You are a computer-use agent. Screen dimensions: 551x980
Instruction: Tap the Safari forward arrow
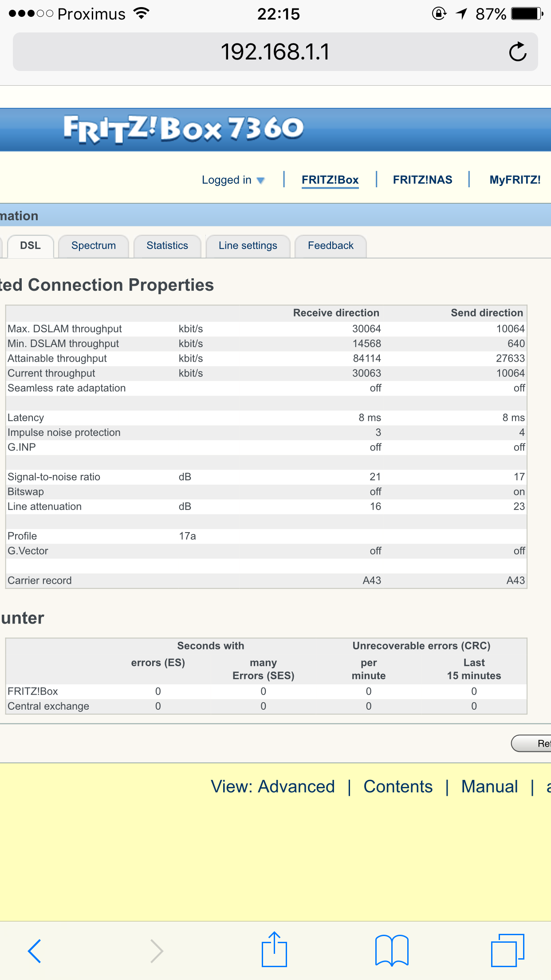point(156,951)
